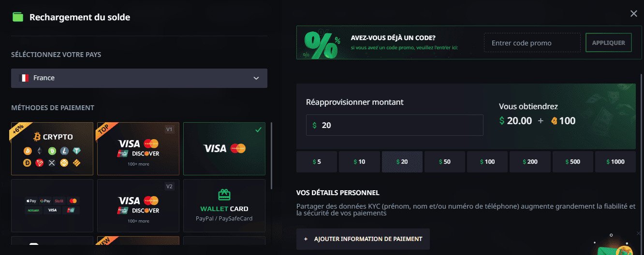644x255 pixels.
Task: Select the Crypto payment method tile
Action: (x=52, y=148)
